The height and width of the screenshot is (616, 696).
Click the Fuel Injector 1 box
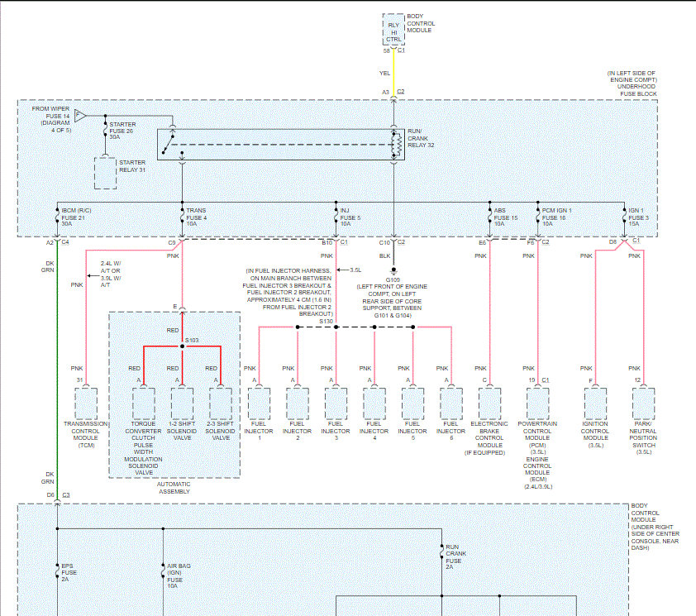pyautogui.click(x=259, y=404)
